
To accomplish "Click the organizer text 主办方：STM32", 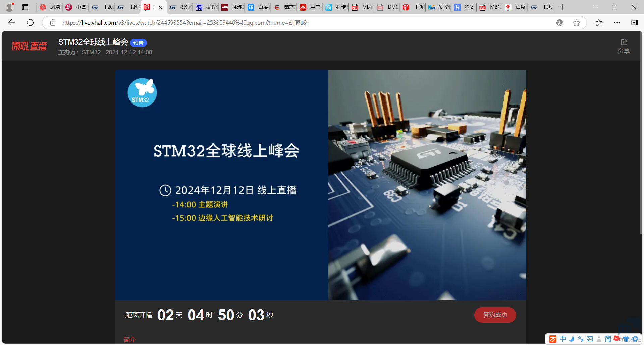I will tap(79, 52).
